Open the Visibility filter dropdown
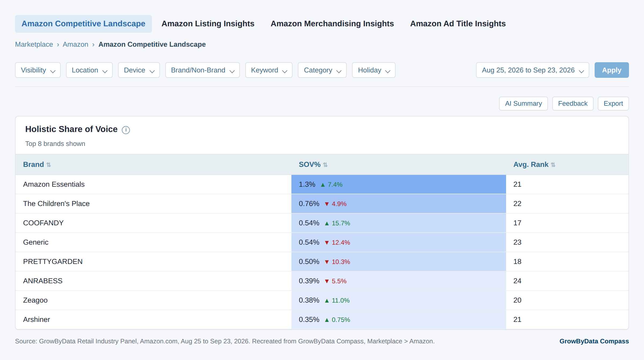The width and height of the screenshot is (644, 360). (x=38, y=70)
